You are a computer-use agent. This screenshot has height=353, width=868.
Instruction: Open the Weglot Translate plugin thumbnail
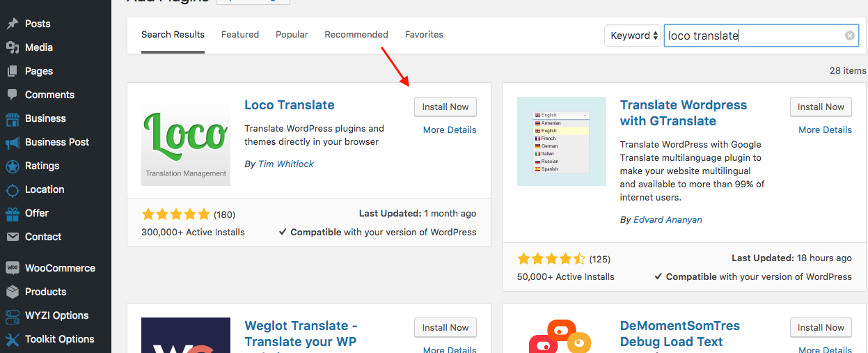tap(186, 336)
